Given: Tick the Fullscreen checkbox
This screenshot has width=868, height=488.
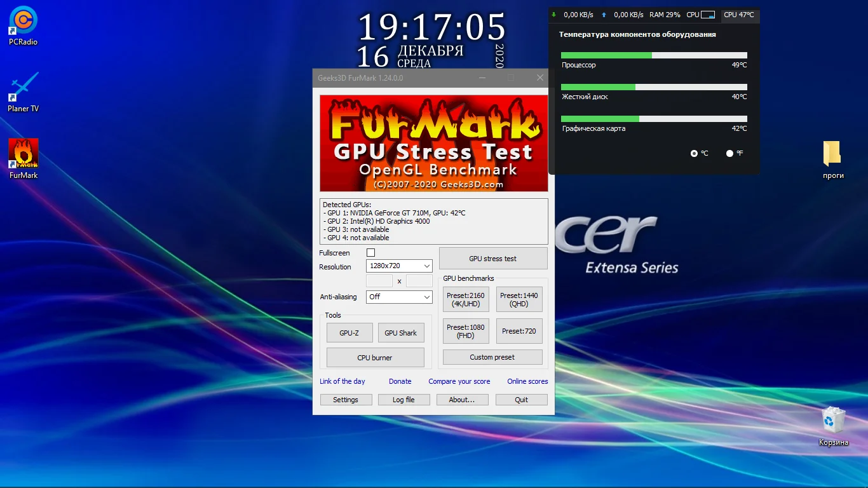Looking at the screenshot, I should pyautogui.click(x=371, y=253).
